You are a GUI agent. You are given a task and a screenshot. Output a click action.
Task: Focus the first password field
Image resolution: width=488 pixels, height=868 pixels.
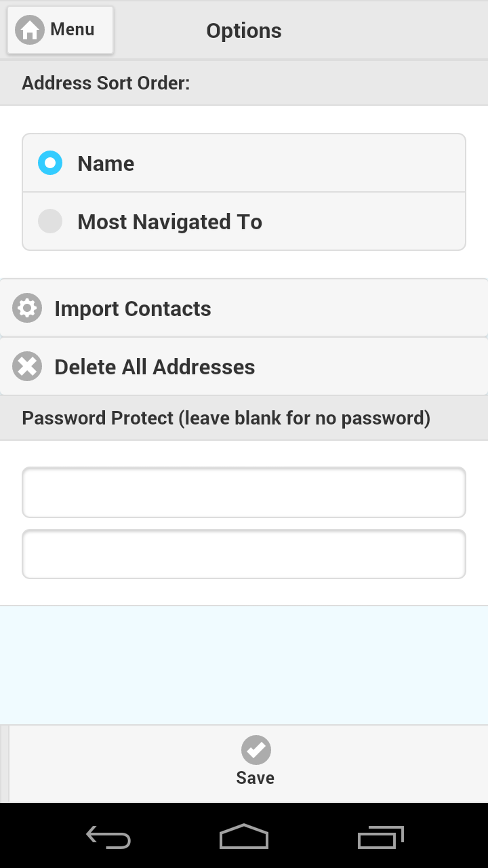[244, 492]
